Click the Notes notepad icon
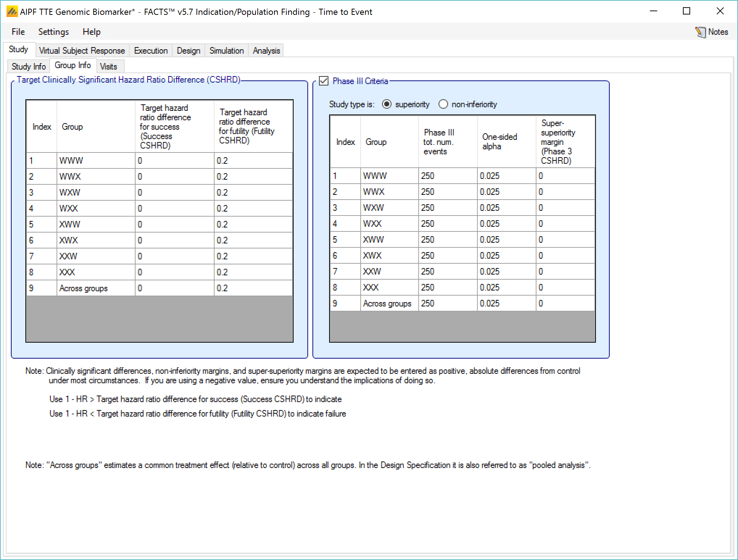The width and height of the screenshot is (738, 560). (x=700, y=32)
